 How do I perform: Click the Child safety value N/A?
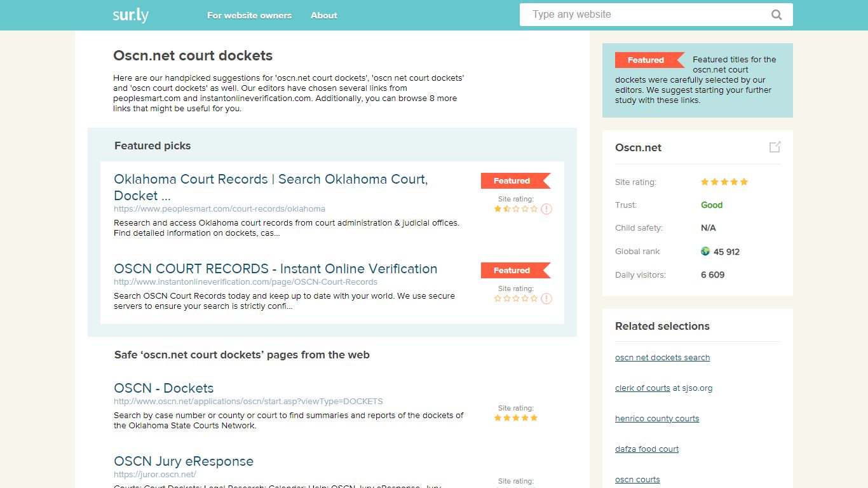(709, 228)
